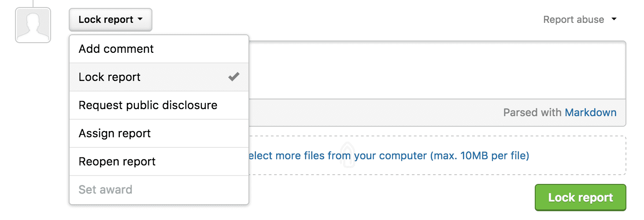
Task: Click the small arrow on Lock report dropdown
Action: point(140,20)
